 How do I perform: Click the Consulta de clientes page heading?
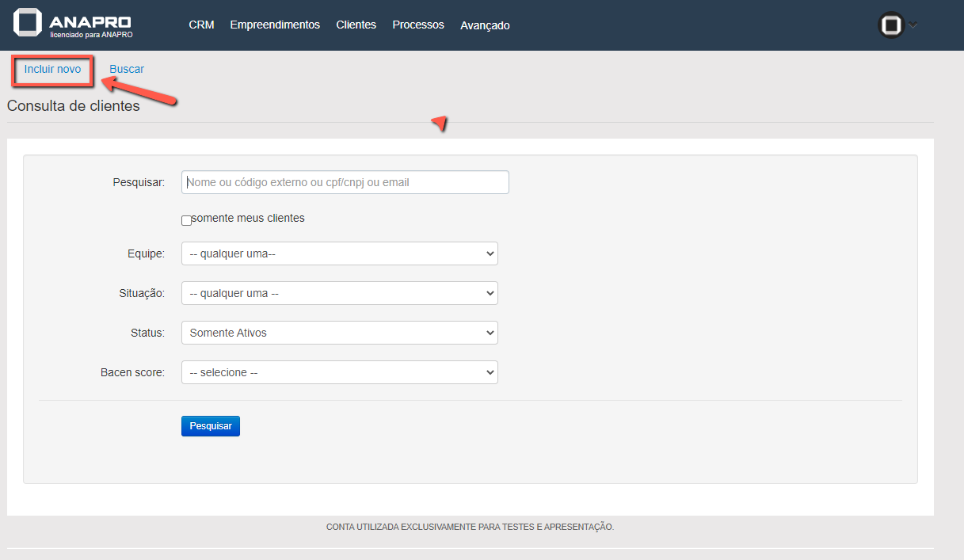point(74,106)
